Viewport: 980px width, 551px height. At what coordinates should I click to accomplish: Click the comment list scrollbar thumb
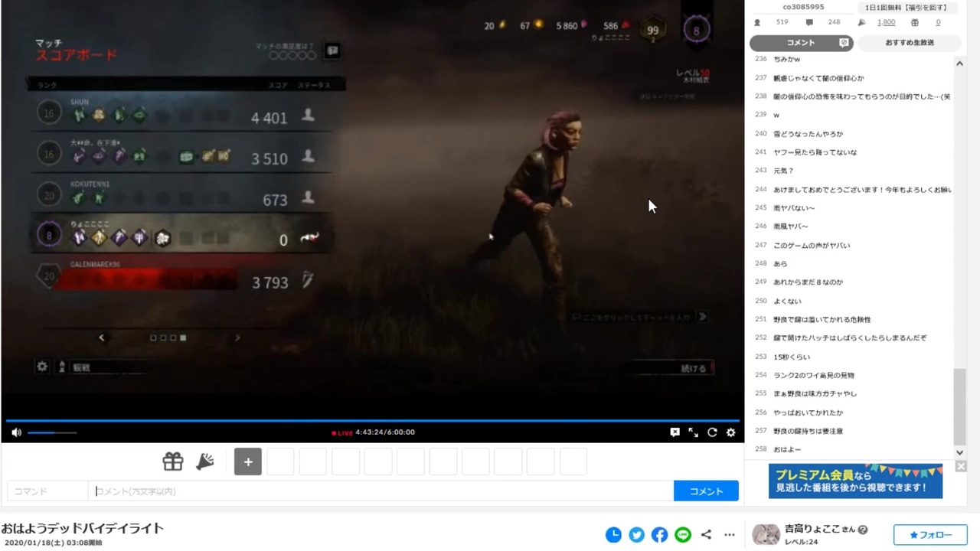959,406
